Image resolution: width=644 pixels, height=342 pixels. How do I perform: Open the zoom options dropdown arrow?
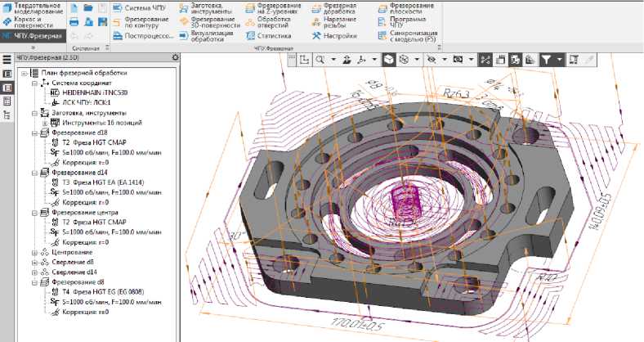(333, 60)
